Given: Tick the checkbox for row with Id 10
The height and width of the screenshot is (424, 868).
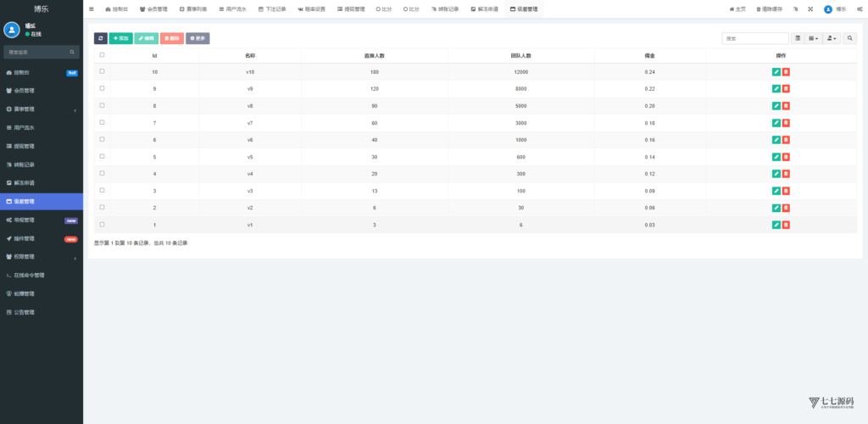Looking at the screenshot, I should click(102, 71).
